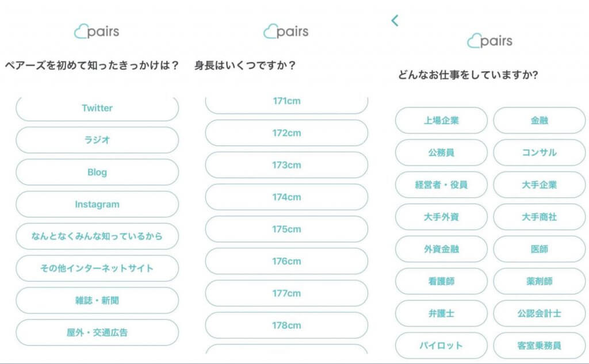
Task: Select 173cm as your height
Action: [x=286, y=165]
